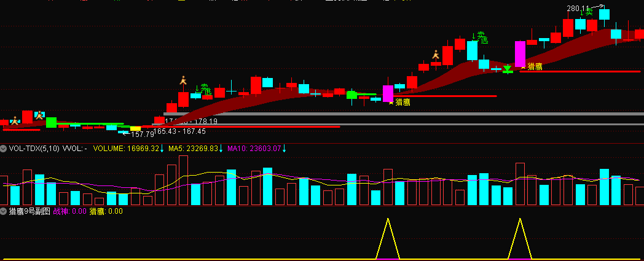This screenshot has height=261, width=644.
Task: Click the MA10: 23603.07 value
Action: click(x=254, y=149)
